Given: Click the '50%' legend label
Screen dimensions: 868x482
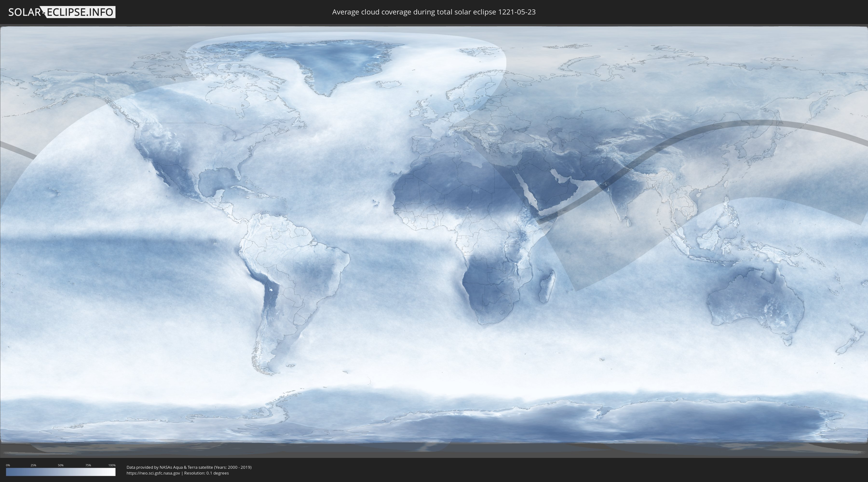Looking at the screenshot, I should click(x=61, y=465).
